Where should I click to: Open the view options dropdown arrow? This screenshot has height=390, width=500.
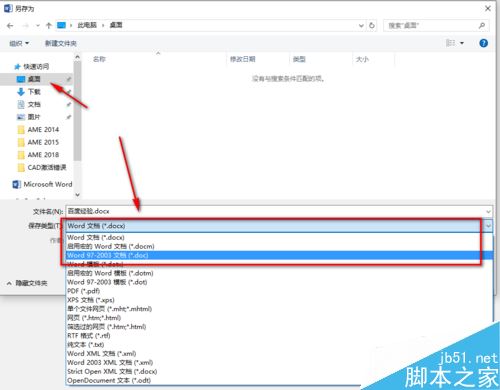462,43
